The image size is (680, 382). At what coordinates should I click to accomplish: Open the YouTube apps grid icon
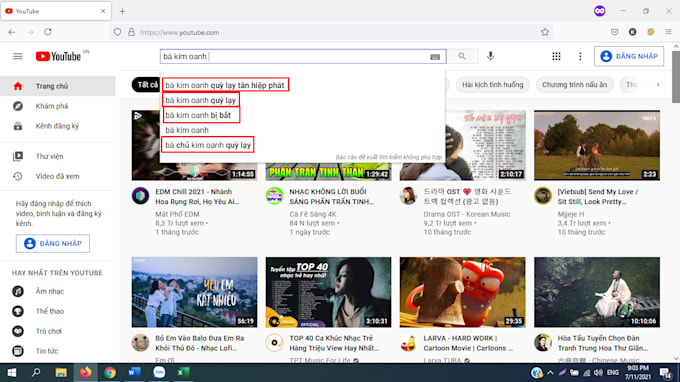556,56
